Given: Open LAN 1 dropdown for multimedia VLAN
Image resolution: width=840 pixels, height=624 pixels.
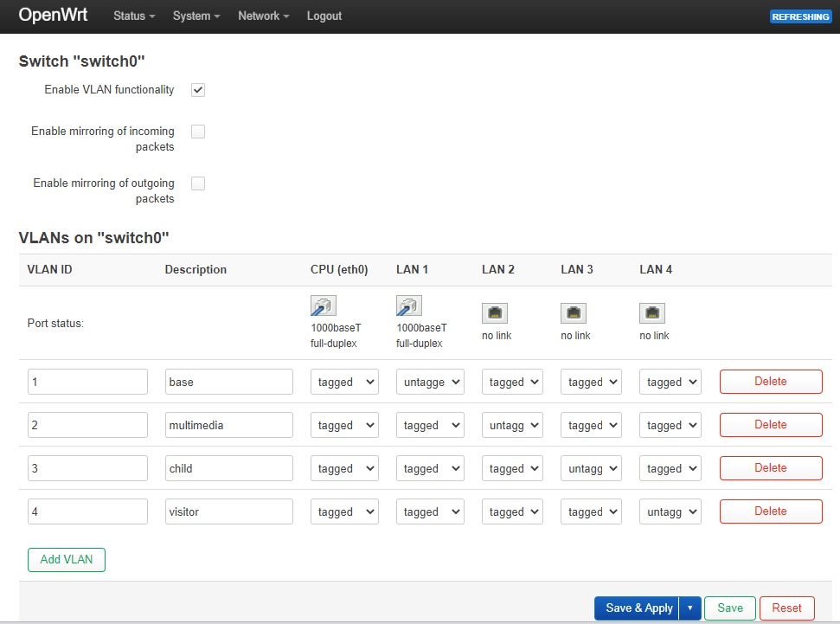Looking at the screenshot, I should point(430,425).
